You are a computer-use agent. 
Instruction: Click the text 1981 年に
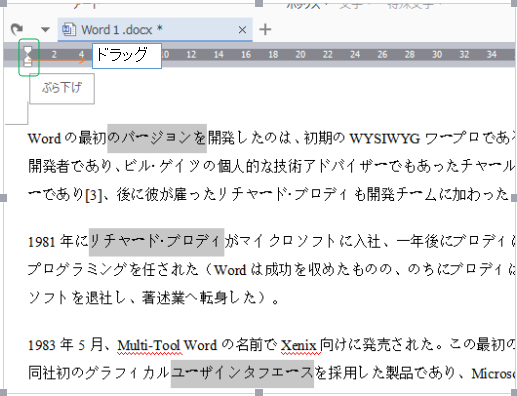point(58,242)
